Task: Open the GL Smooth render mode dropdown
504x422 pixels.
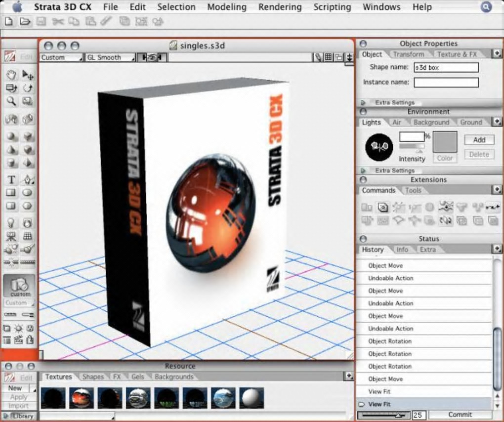Action: 110,57
